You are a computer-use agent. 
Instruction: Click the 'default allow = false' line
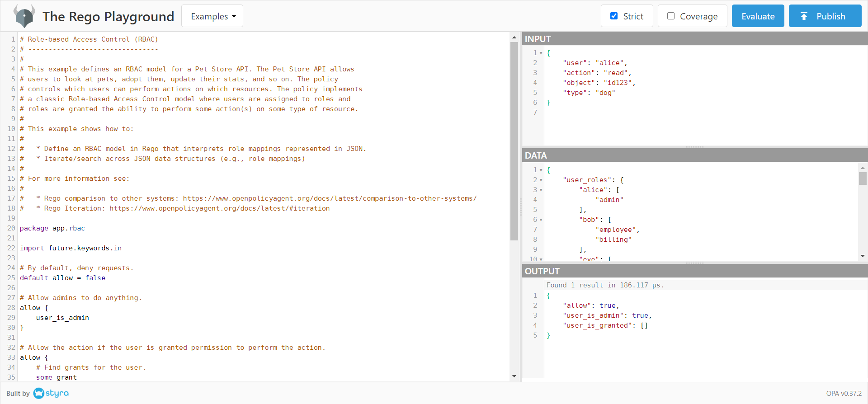62,278
